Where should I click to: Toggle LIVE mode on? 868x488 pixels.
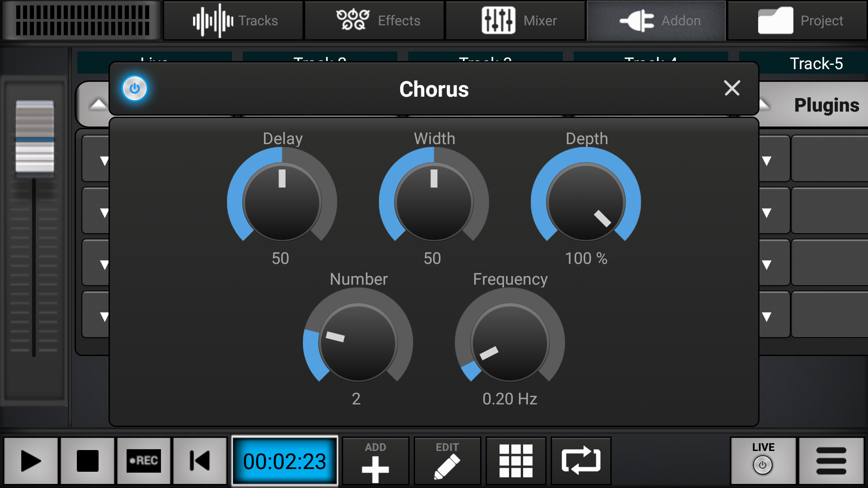point(762,460)
